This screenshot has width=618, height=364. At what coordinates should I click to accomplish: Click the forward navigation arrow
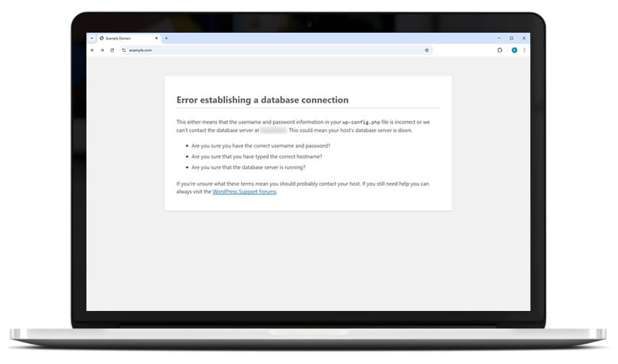click(x=102, y=50)
